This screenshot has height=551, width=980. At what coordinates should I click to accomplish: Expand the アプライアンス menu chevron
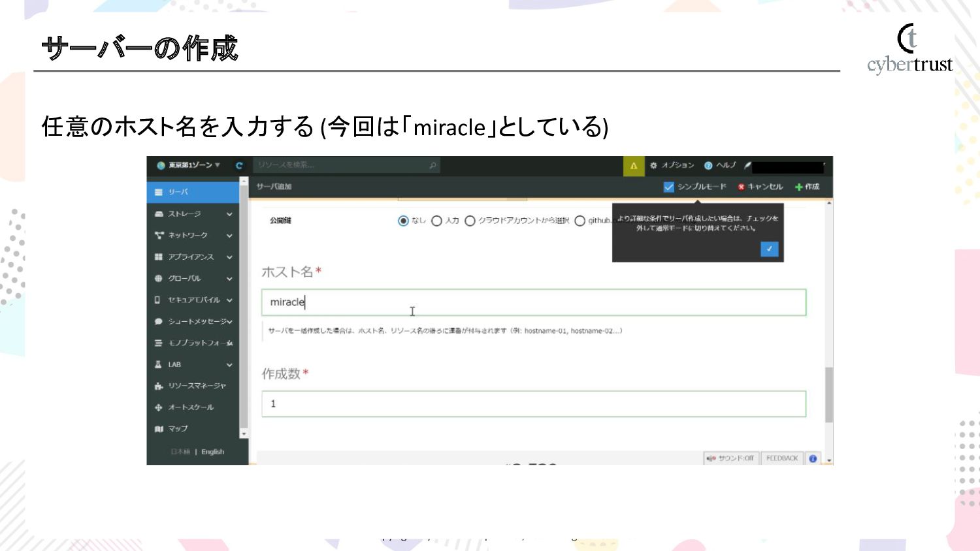pyautogui.click(x=229, y=257)
